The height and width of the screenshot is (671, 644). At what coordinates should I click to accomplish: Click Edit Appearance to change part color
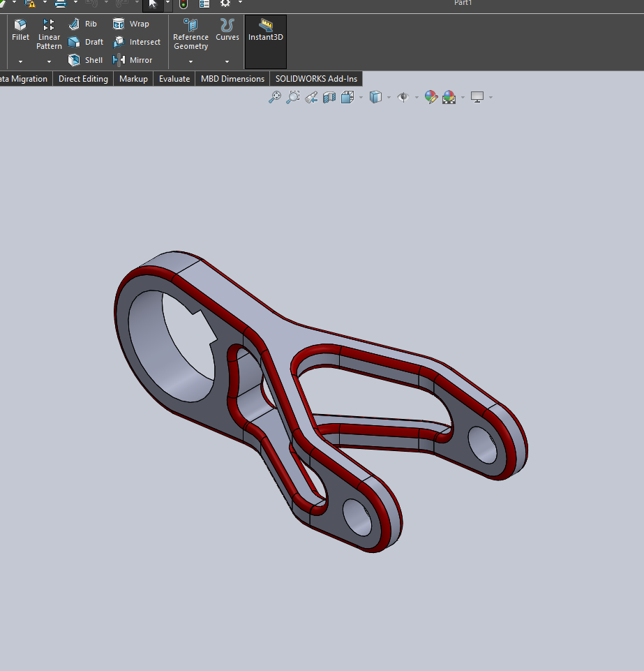pos(431,97)
